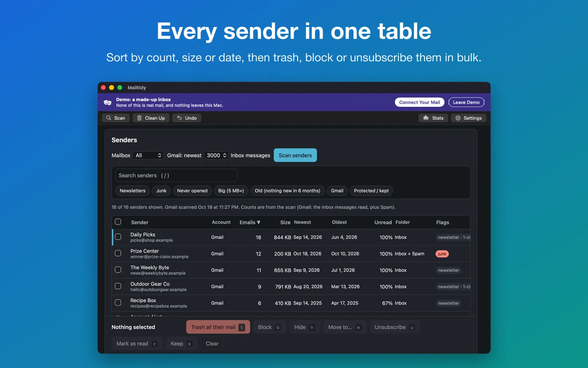Click winner@prize-claim.example address

pyautogui.click(x=159, y=257)
